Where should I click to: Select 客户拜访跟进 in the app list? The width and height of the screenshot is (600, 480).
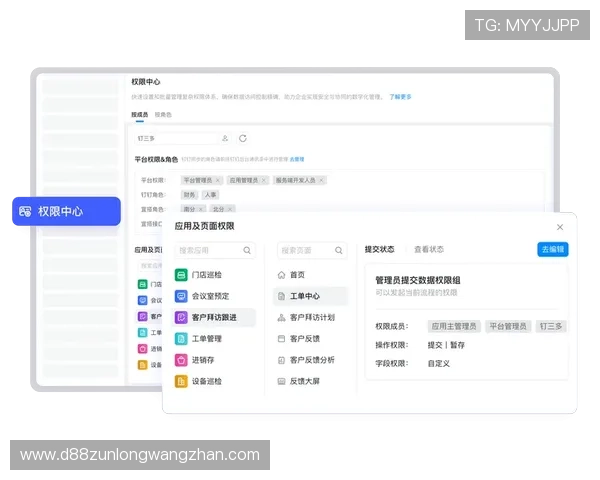[214, 317]
